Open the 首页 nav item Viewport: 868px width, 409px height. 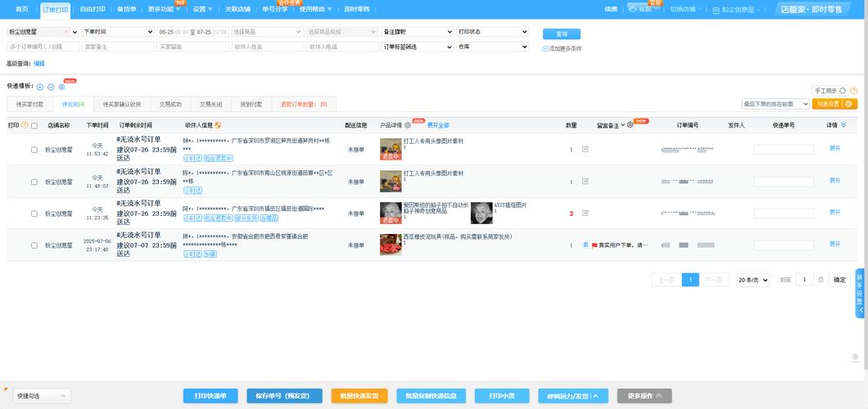tap(21, 9)
